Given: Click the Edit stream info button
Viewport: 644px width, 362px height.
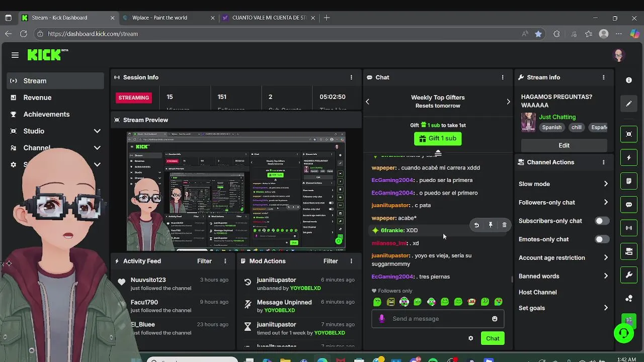Looking at the screenshot, I should coord(564,145).
